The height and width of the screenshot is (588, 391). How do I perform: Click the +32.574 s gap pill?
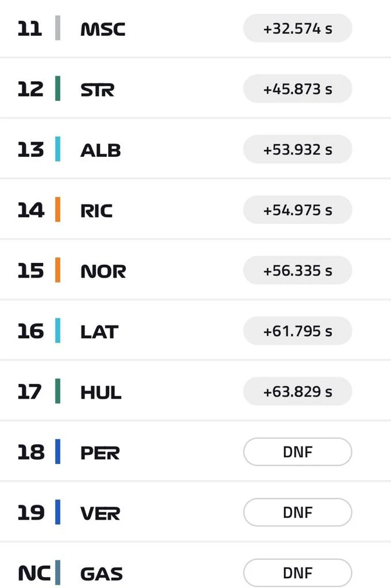tap(298, 28)
